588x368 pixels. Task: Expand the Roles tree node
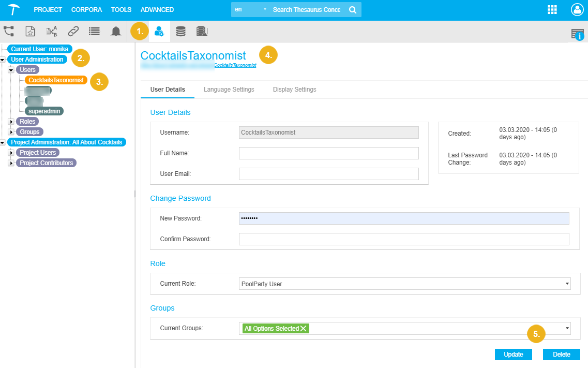point(11,122)
